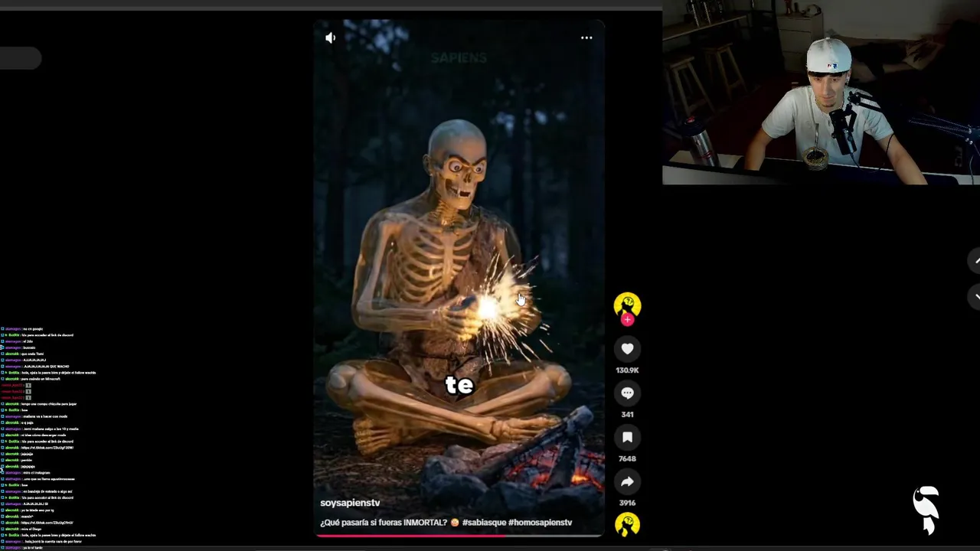Open soysapienstv username link
The height and width of the screenshot is (551, 980).
(350, 503)
